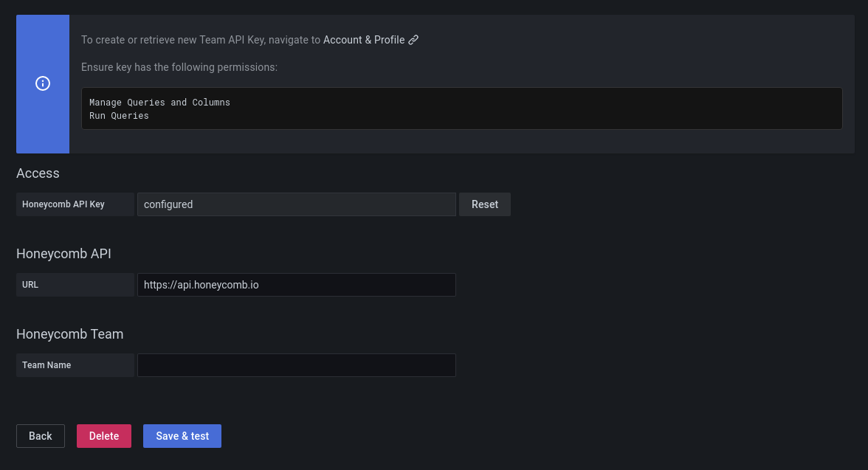Click the URL field label
The image size is (868, 470).
(x=30, y=284)
